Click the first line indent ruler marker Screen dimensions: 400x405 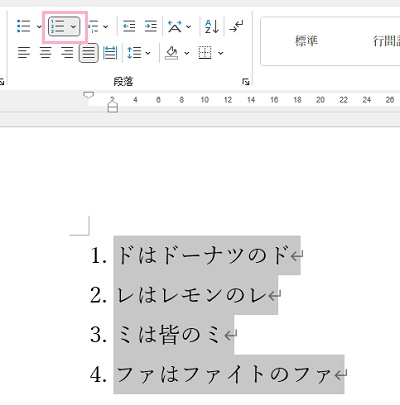88,95
